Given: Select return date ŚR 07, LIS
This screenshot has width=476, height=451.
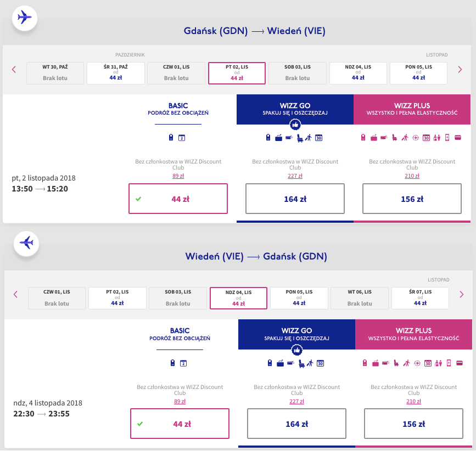Looking at the screenshot, I should pos(420,298).
